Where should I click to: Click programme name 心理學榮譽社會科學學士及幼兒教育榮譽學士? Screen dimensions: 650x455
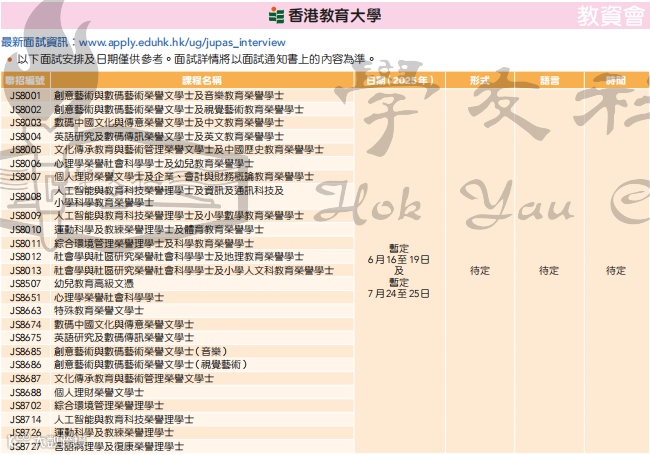154,163
